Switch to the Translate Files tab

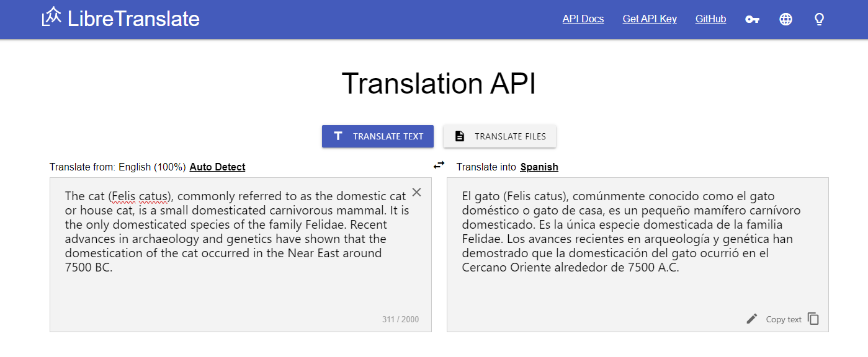pyautogui.click(x=499, y=136)
